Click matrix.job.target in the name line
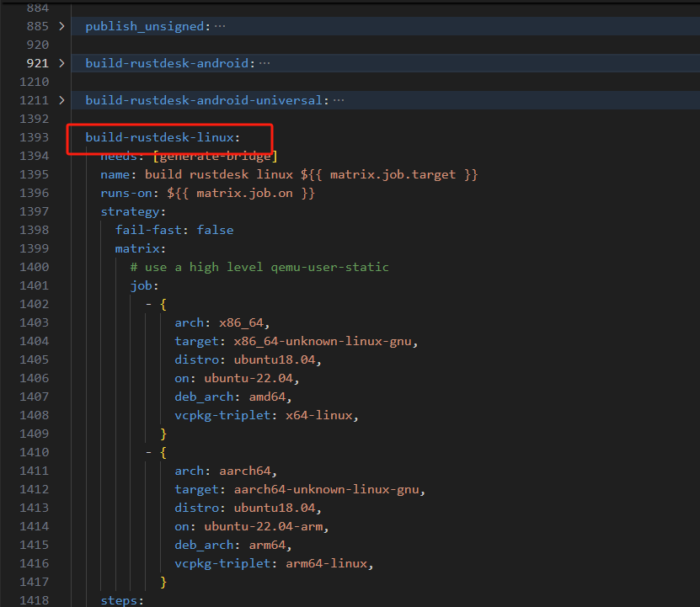 (x=393, y=174)
